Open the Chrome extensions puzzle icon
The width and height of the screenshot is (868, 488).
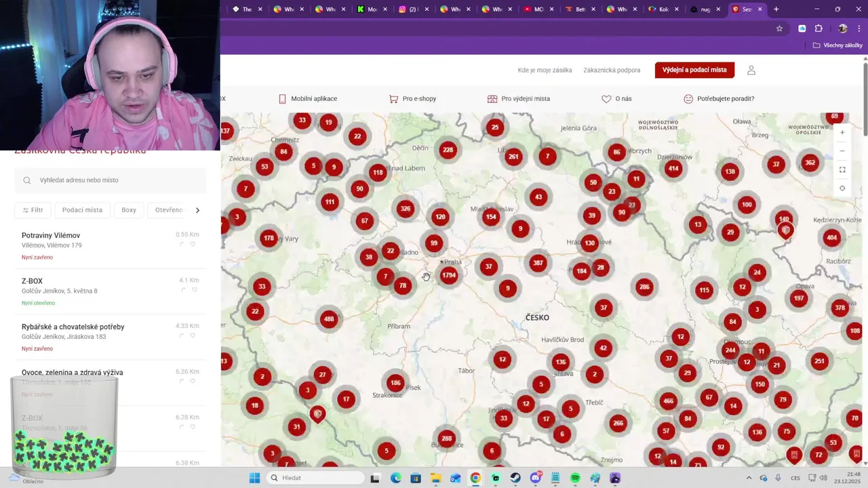click(x=818, y=28)
